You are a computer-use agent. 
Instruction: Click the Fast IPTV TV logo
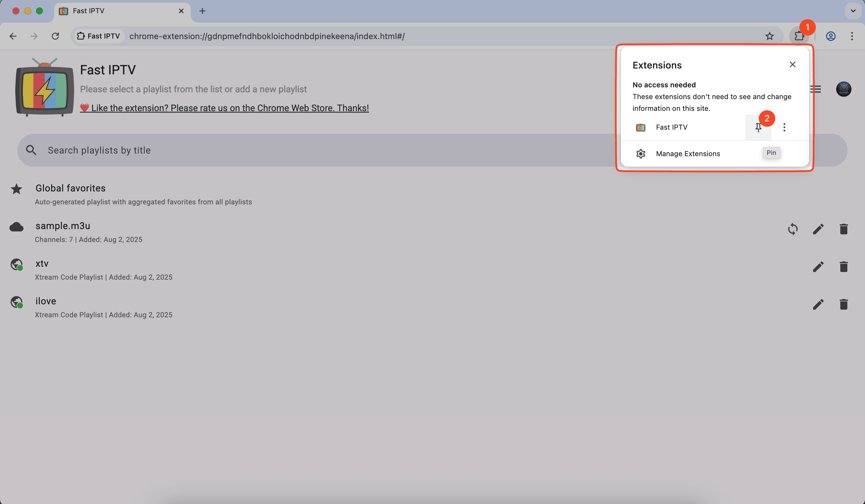[45, 88]
